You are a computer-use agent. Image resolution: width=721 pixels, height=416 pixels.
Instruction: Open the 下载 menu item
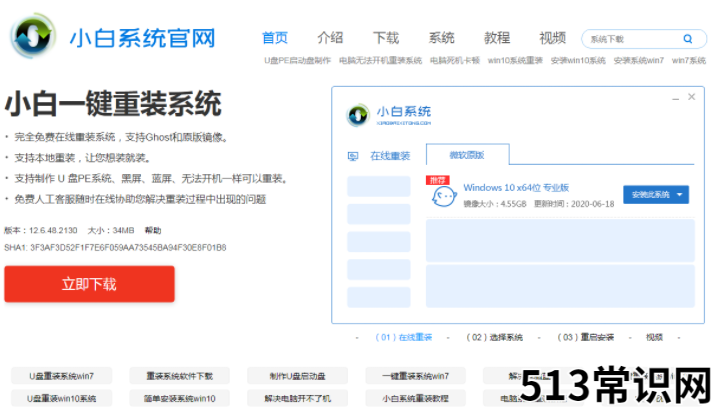pyautogui.click(x=386, y=38)
